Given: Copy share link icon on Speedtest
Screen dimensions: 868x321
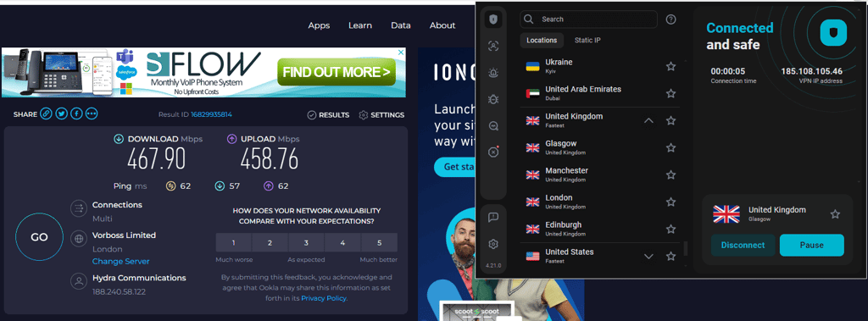Looking at the screenshot, I should [46, 114].
